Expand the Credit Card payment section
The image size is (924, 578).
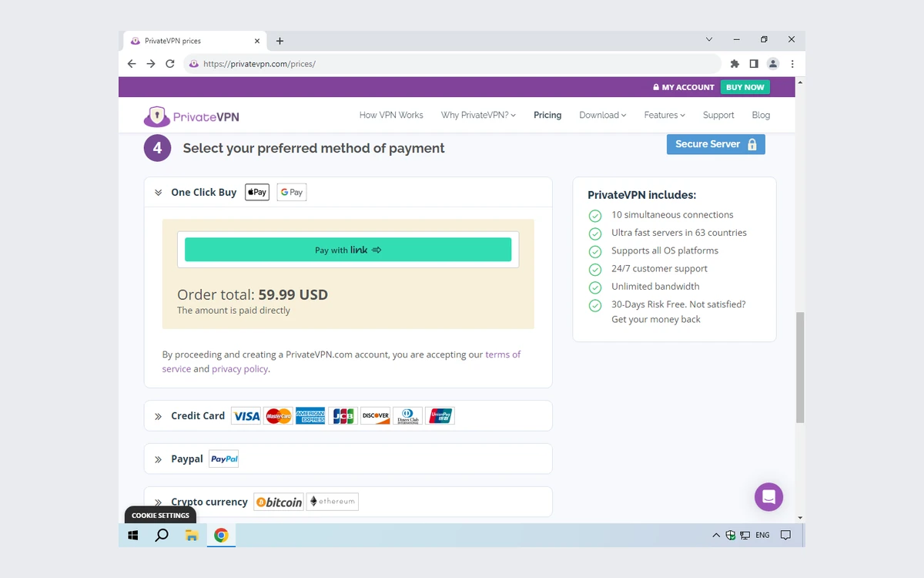coord(158,416)
